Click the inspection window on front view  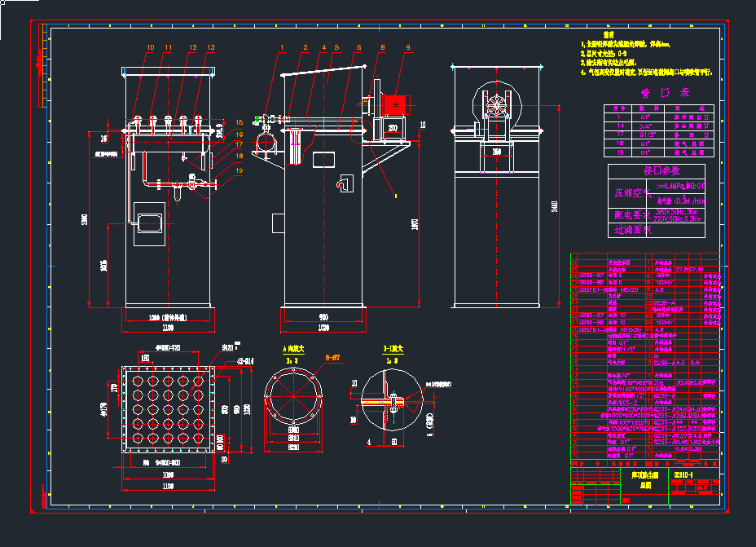(x=151, y=221)
